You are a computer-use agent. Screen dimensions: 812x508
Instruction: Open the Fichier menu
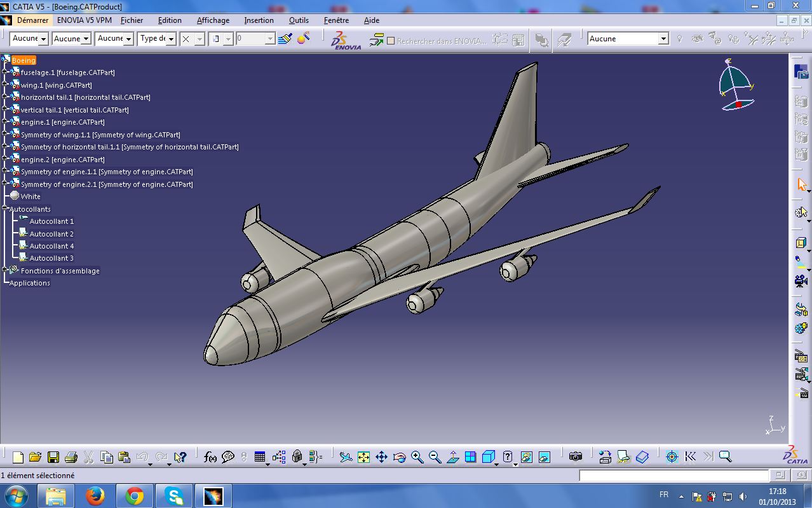(x=132, y=20)
